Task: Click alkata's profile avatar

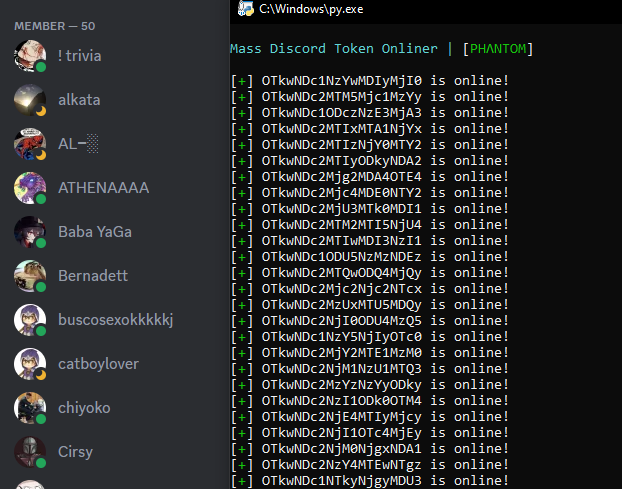Action: (30, 100)
